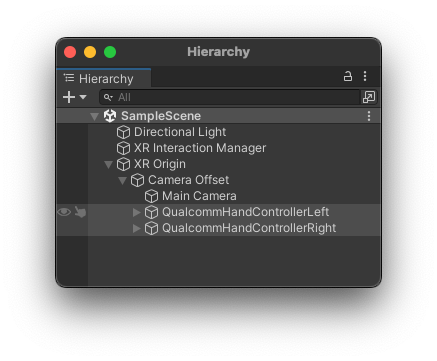
Task: Toggle picking hand icon for QualcommHandControllerLeft
Action: tap(80, 212)
